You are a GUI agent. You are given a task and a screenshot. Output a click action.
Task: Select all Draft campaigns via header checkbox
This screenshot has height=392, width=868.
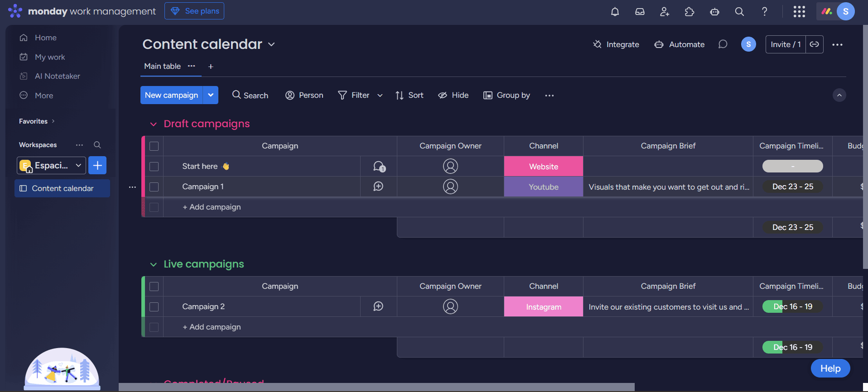pyautogui.click(x=154, y=146)
